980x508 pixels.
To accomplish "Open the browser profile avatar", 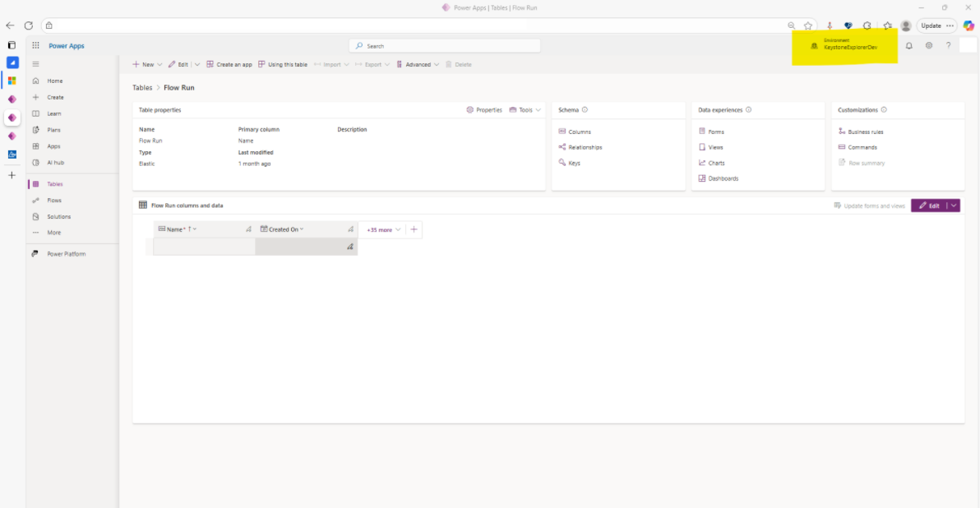I will tap(906, 25).
